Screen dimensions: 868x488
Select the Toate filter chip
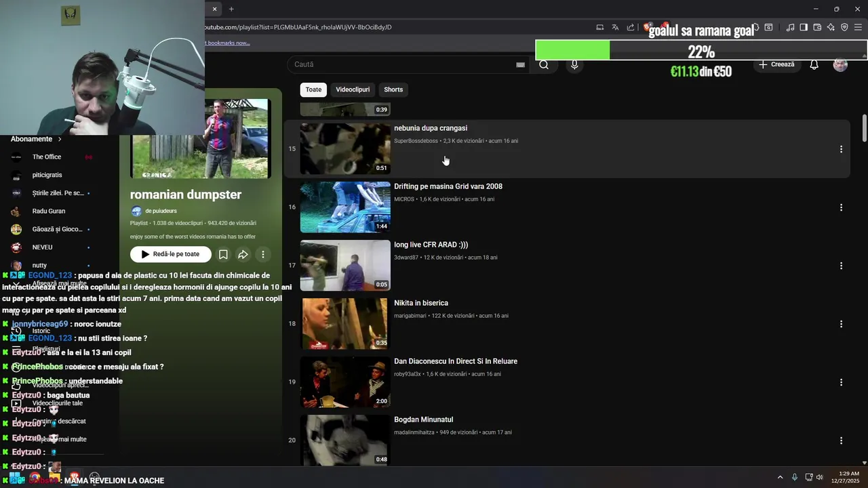(x=313, y=89)
